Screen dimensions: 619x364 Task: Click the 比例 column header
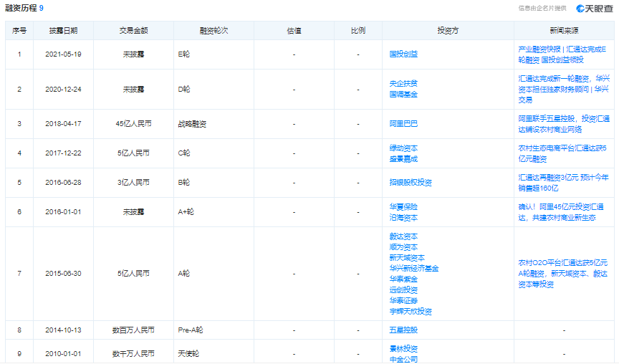click(358, 31)
